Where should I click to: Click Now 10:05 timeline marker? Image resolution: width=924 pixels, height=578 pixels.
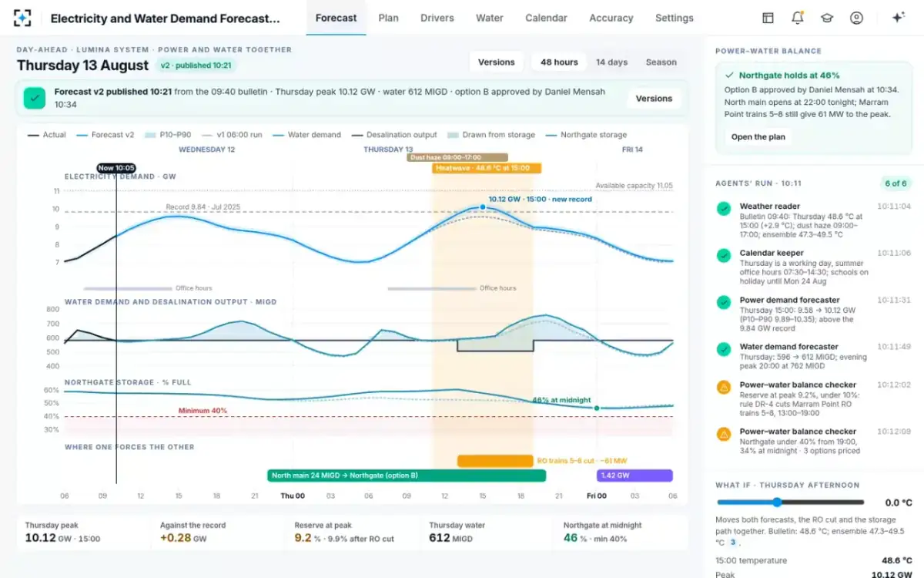coord(116,168)
